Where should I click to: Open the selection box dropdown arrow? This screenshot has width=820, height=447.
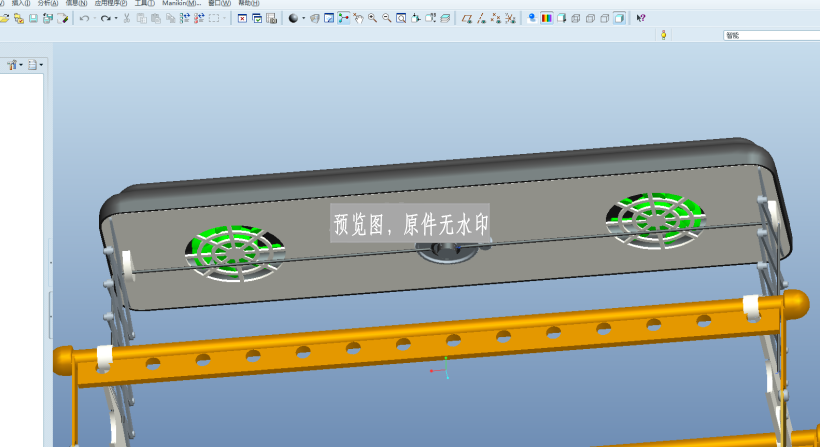224,18
